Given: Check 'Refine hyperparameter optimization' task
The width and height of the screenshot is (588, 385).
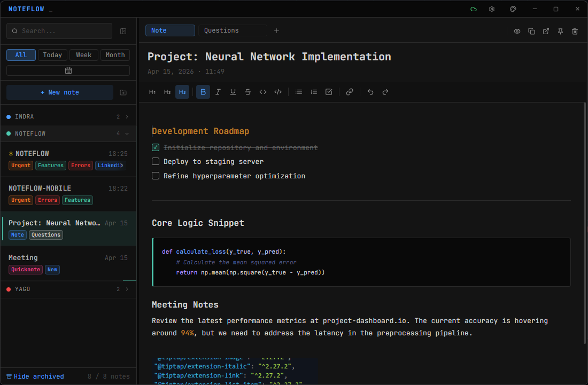Looking at the screenshot, I should tap(156, 176).
